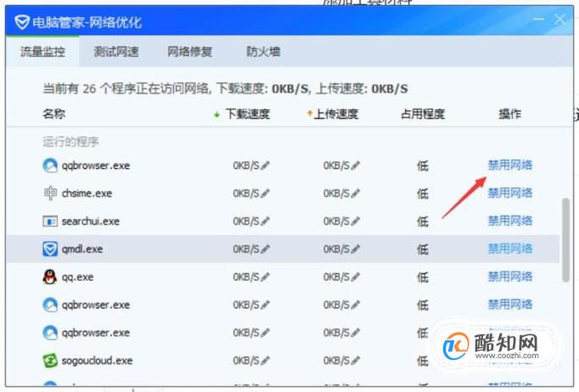This screenshot has width=579, height=392.
Task: Sort by 占用程度 column header
Action: 423,114
